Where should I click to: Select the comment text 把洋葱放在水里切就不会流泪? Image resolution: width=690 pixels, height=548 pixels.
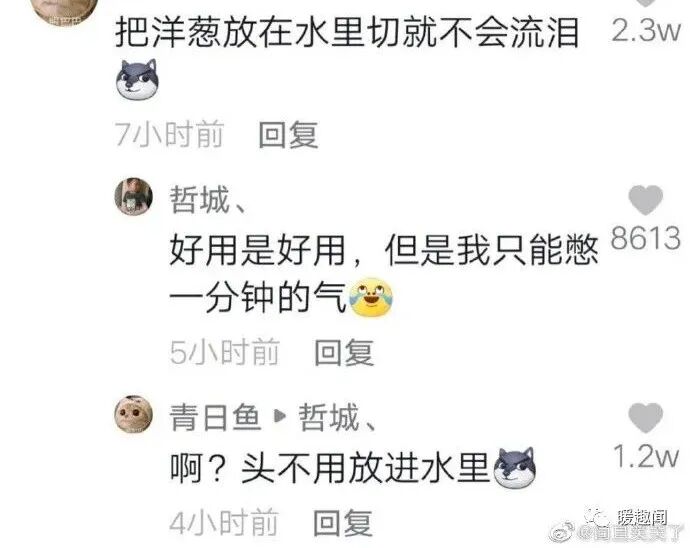coord(347,33)
